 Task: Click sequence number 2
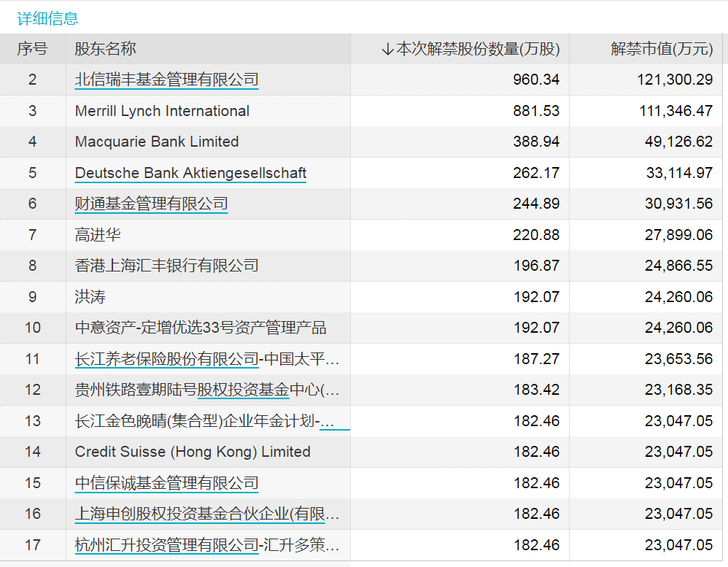point(33,80)
